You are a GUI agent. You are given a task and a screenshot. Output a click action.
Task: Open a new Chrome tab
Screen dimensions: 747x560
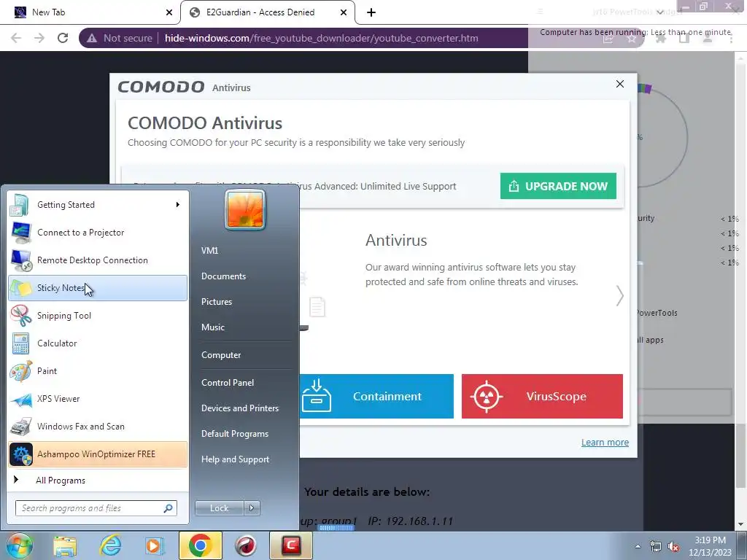coord(371,12)
